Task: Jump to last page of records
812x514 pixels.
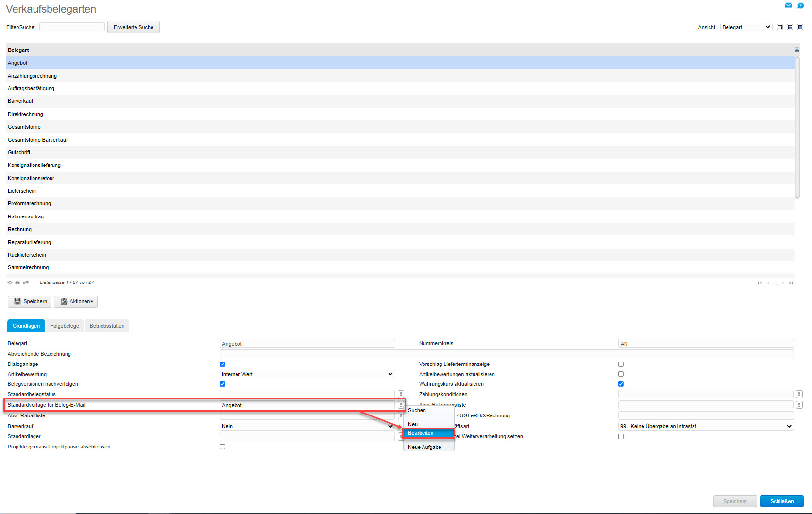Action: coord(791,283)
